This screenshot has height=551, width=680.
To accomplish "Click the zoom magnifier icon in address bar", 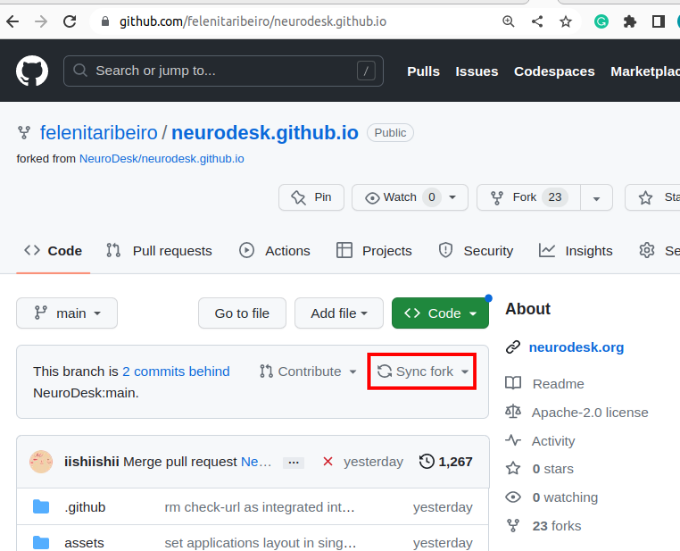I will coord(508,21).
